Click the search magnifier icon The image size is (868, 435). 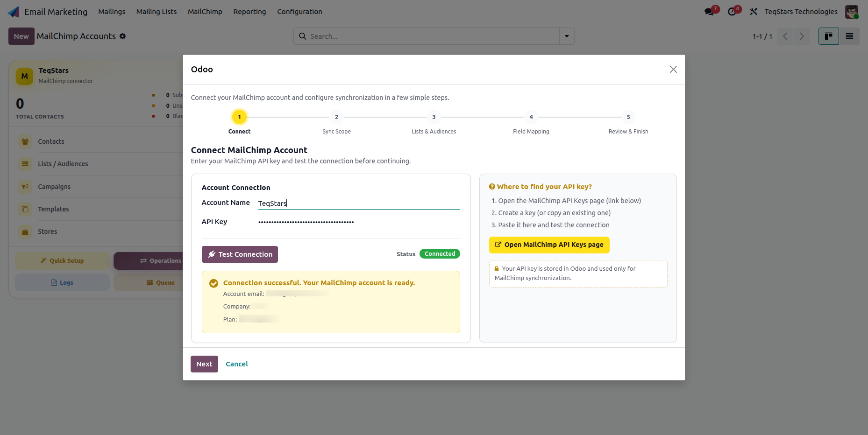(303, 36)
